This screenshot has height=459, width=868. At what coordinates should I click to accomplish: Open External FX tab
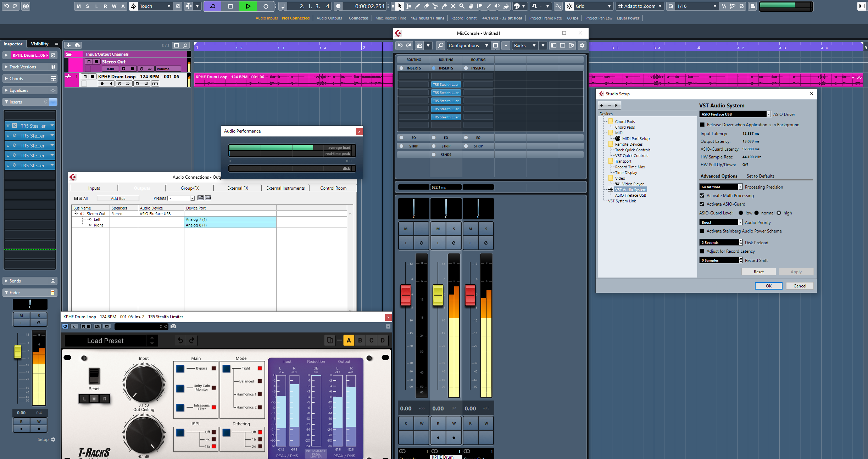coord(238,188)
